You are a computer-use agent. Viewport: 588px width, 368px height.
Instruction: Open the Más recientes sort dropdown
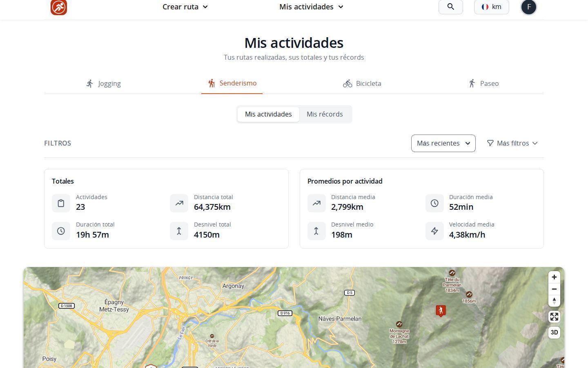[443, 143]
